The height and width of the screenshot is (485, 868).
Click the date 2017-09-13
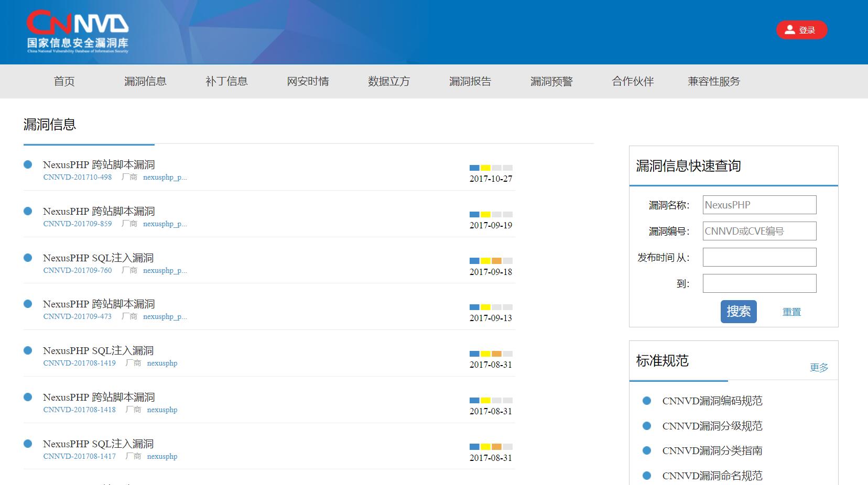coord(491,318)
